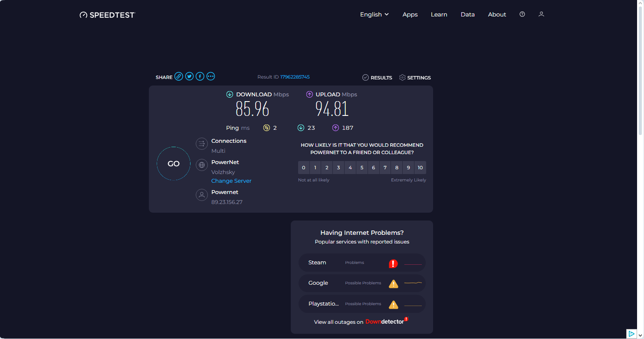644x339 pixels.
Task: Open the help question mark icon
Action: coord(522,14)
